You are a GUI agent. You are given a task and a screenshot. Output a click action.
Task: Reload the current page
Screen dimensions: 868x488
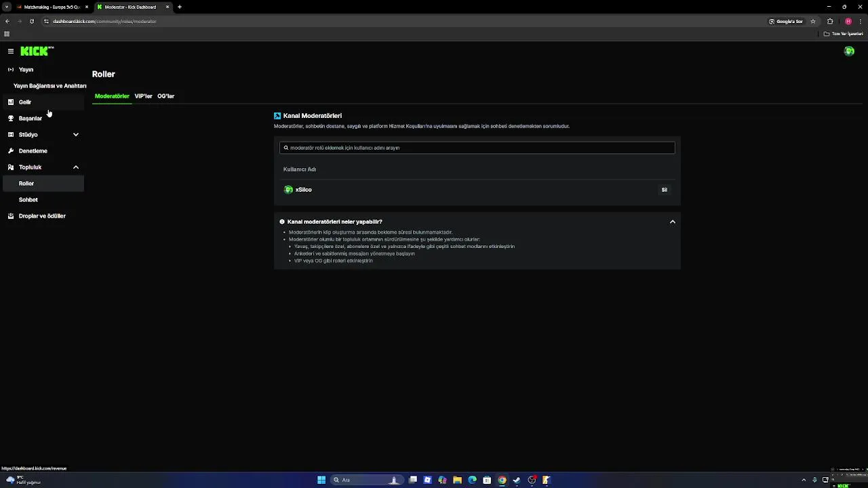click(31, 21)
